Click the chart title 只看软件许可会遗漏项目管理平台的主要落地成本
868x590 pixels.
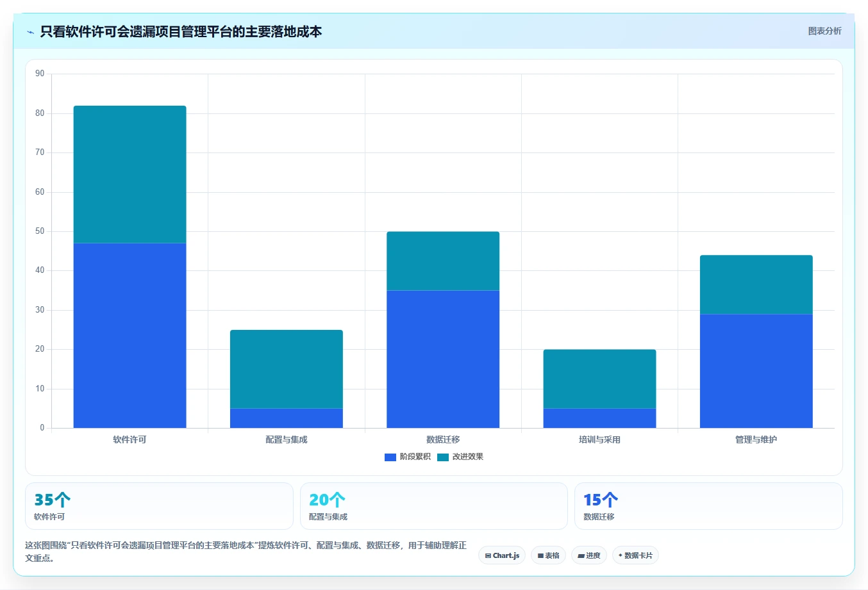[181, 32]
